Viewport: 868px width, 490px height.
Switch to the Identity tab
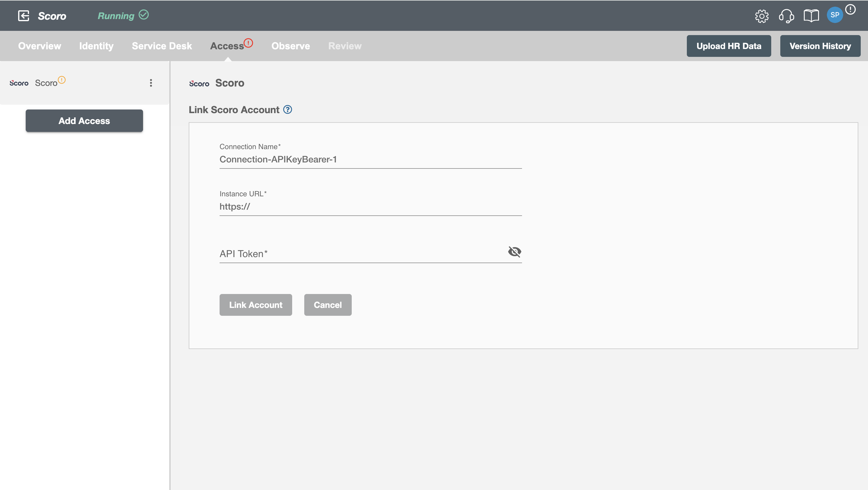(96, 46)
